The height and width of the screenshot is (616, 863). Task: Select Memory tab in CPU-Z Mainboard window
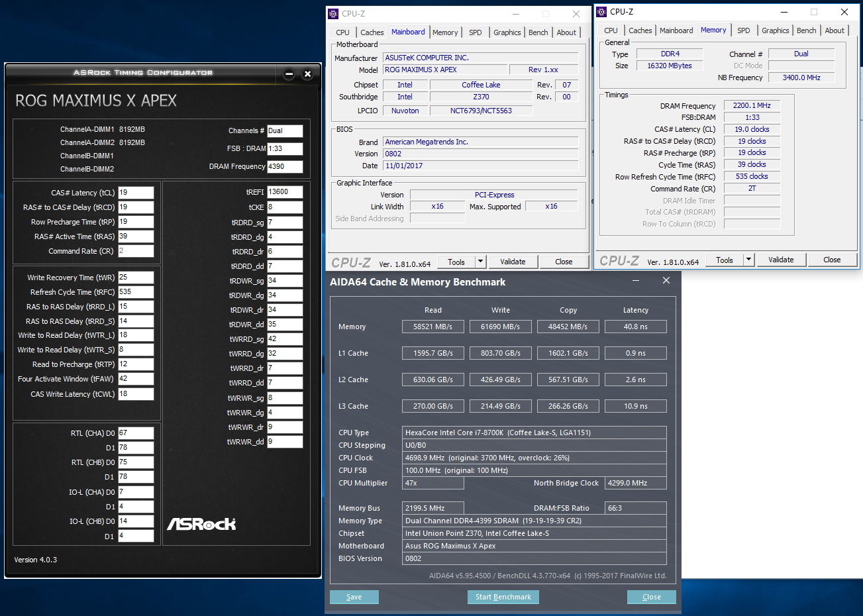pos(445,32)
